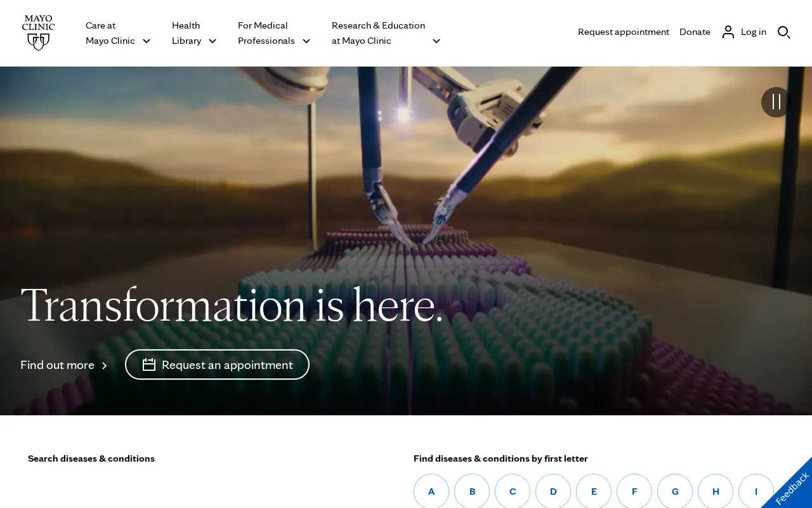
Task: Expand the Care at Mayo Clinic chevron
Action: [x=147, y=41]
